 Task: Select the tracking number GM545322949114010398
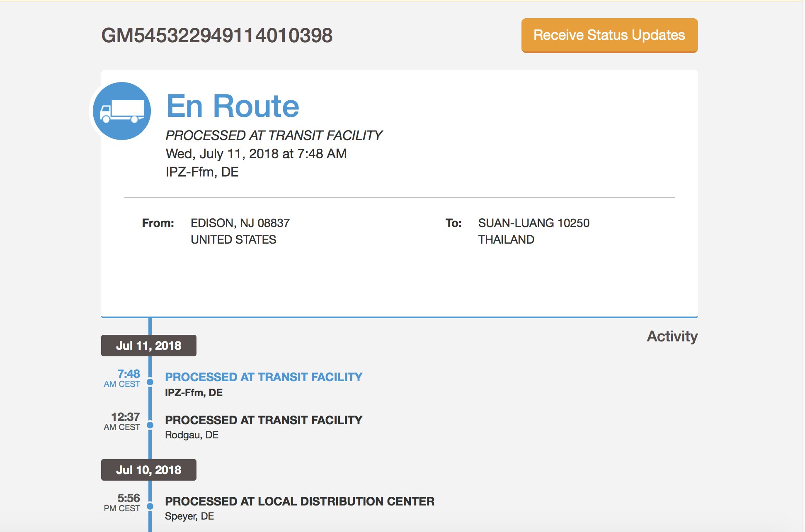coord(217,35)
